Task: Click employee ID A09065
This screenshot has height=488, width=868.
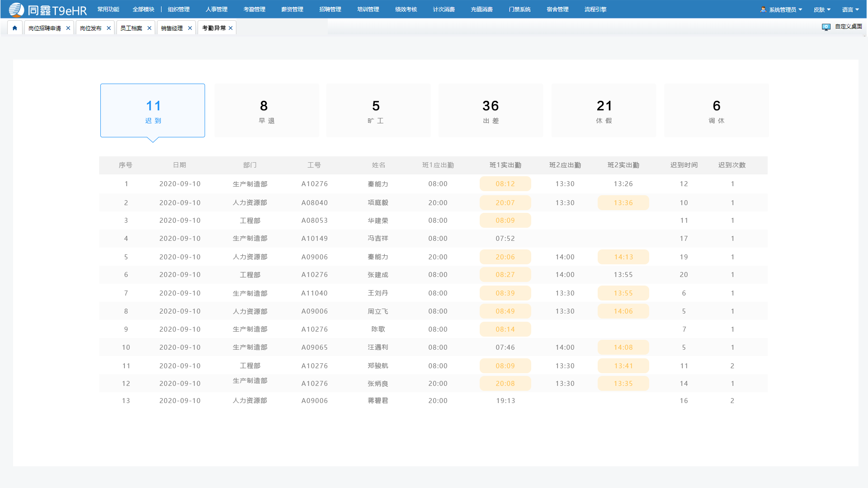Action: 315,347
